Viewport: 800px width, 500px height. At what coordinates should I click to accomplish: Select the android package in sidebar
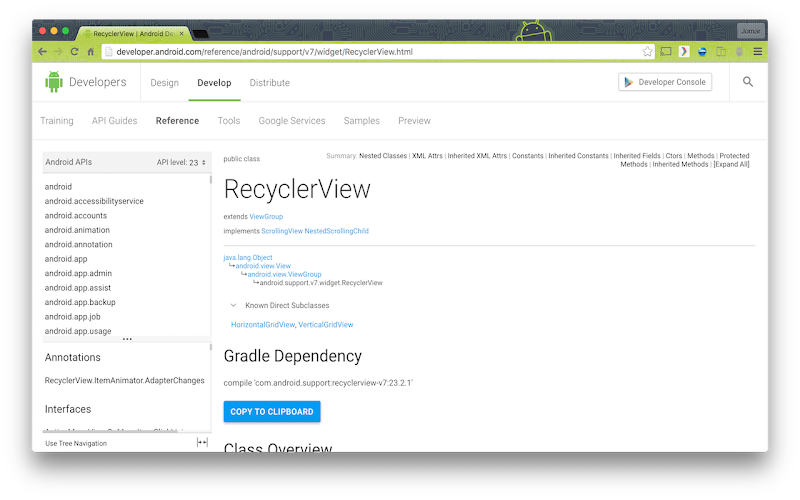pyautogui.click(x=58, y=187)
